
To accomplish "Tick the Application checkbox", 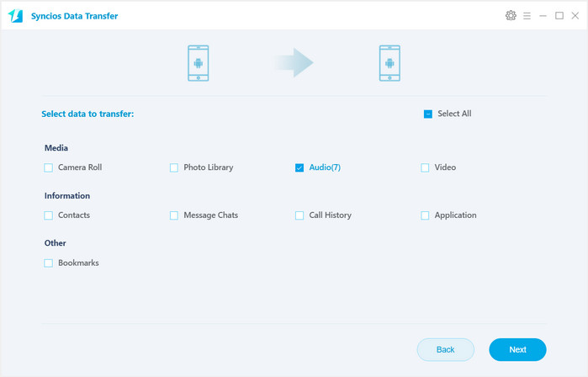I will pyautogui.click(x=425, y=215).
